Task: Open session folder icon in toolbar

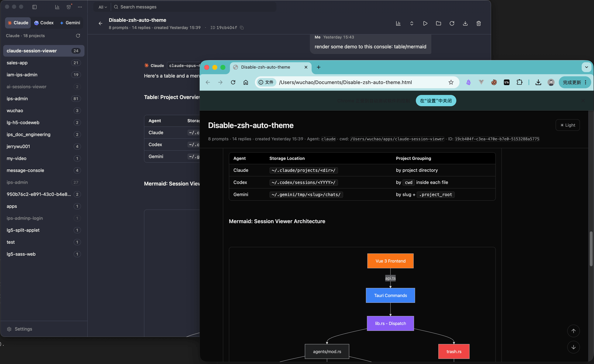Action: pyautogui.click(x=439, y=23)
